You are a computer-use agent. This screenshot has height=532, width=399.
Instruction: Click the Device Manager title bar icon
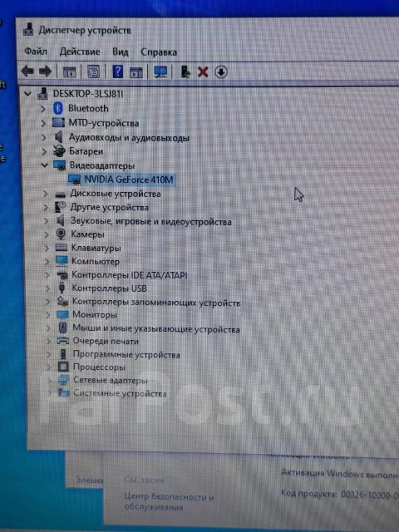coord(28,30)
